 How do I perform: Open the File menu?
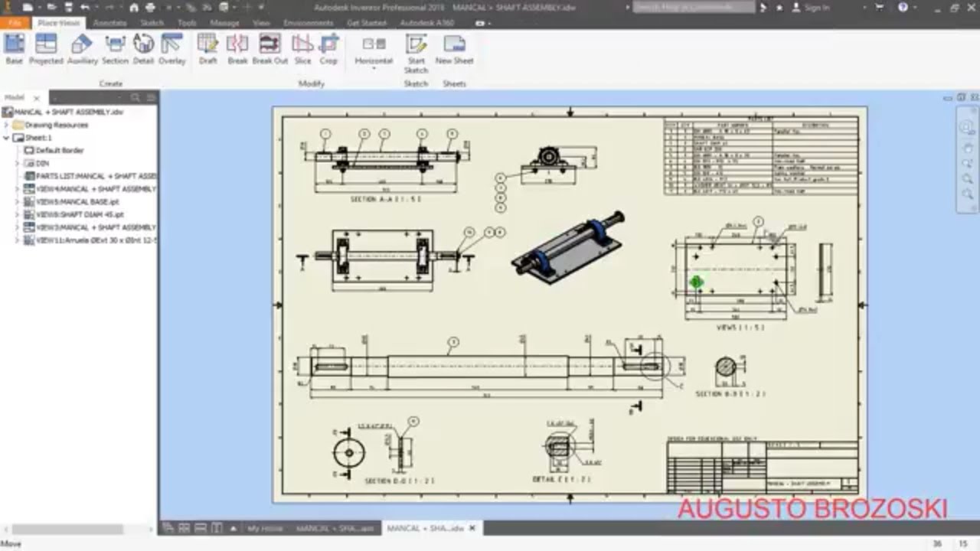15,23
